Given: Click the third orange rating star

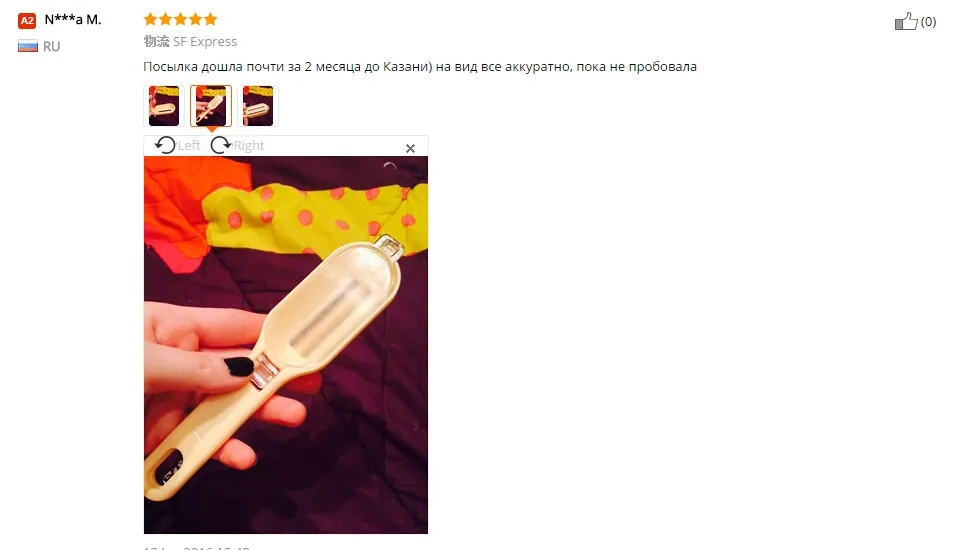Looking at the screenshot, I should click(x=180, y=19).
